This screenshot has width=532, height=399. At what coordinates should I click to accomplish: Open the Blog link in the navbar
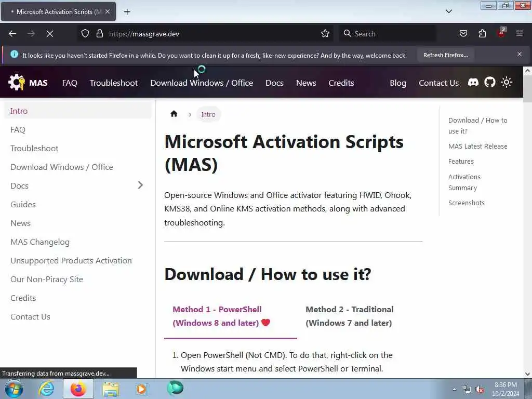click(x=398, y=83)
